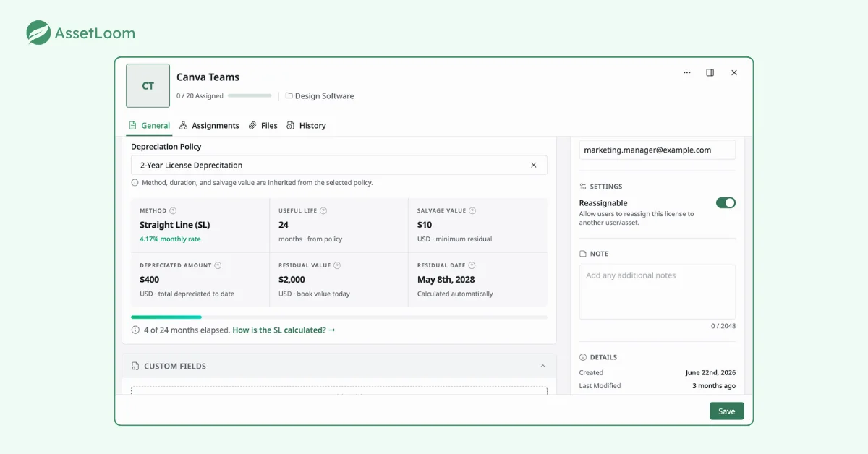
Task: Open the three-dots more options menu
Action: 686,73
